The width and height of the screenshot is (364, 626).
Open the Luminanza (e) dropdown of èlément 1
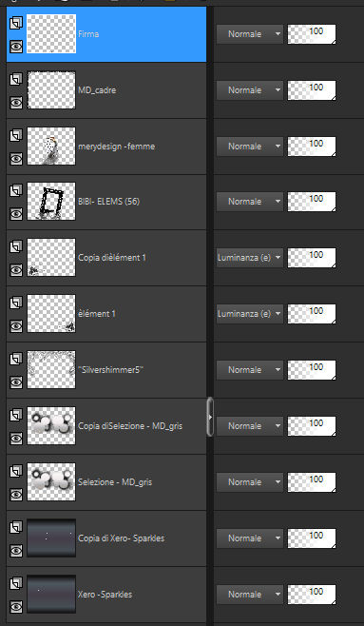(250, 314)
